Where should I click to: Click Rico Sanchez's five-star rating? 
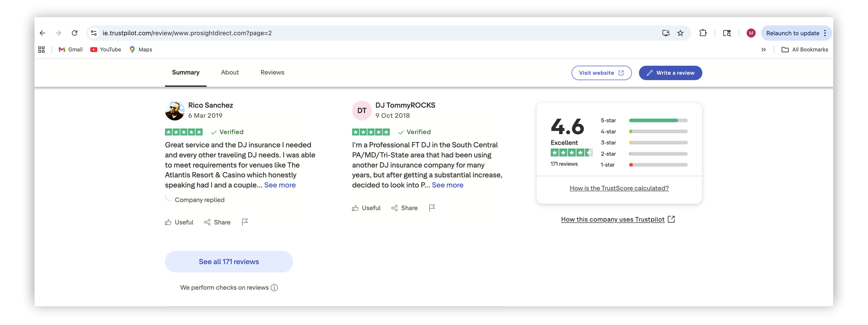click(184, 132)
